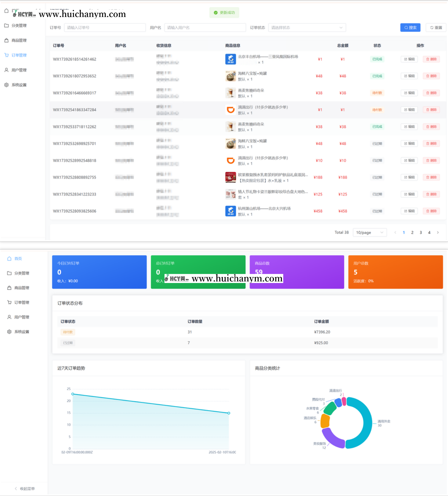Open 用户管理 in the top sidebar menu
Screen dimensions: 448x496
19,70
